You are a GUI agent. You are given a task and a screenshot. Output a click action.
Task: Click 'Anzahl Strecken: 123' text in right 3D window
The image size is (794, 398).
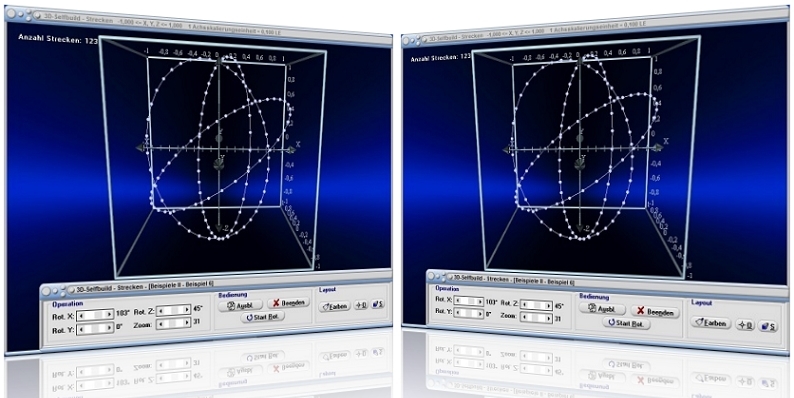441,57
